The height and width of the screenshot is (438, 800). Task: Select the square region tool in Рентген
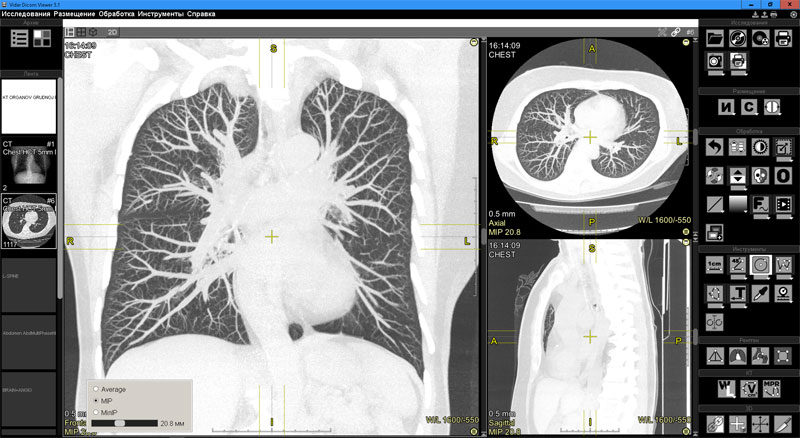pos(783,356)
